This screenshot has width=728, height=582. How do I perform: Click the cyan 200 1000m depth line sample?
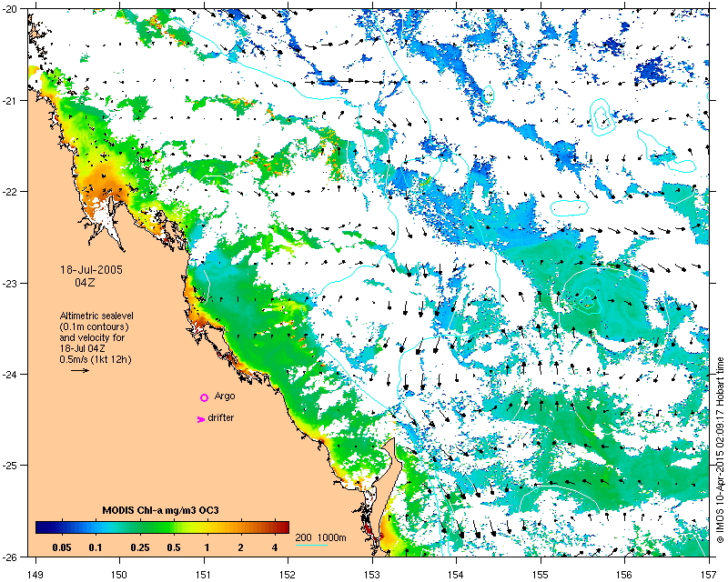pos(311,545)
